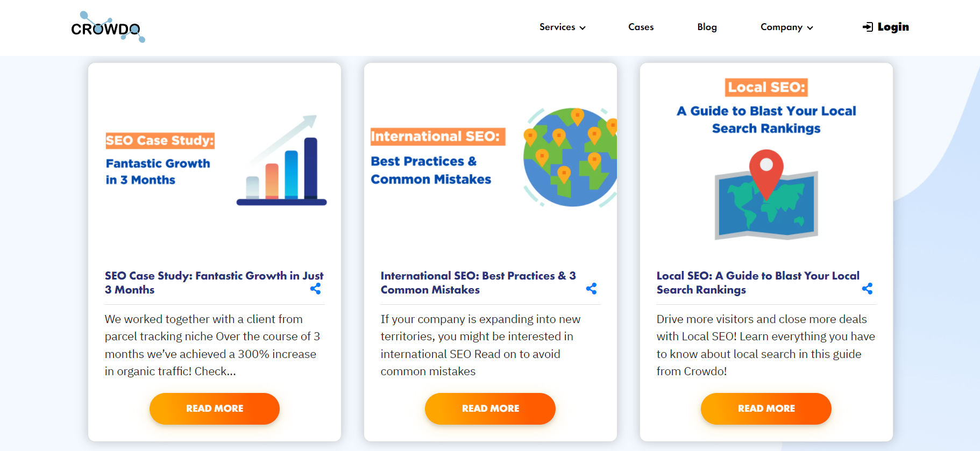This screenshot has width=980, height=451.
Task: Expand the Services dropdown menu
Action: tap(562, 27)
